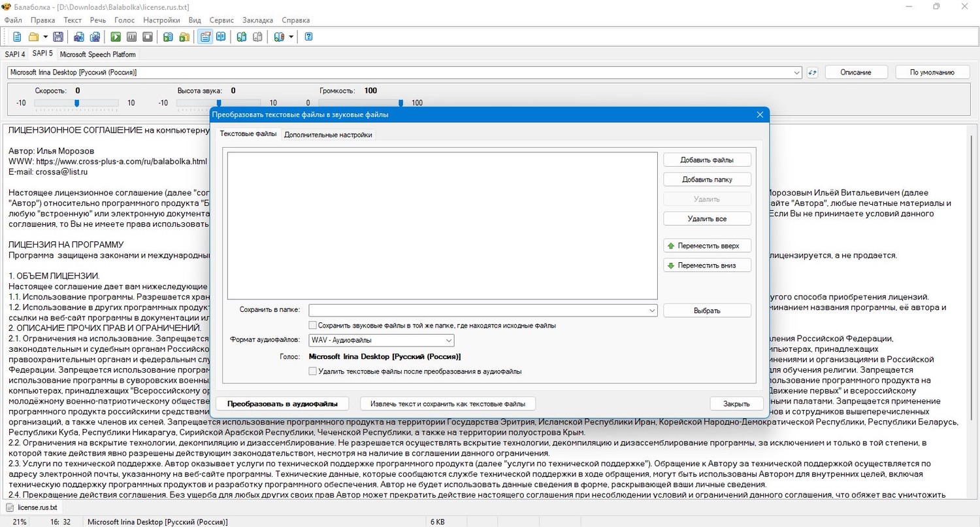
Task: Click inside the empty text files list
Action: pyautogui.click(x=442, y=226)
